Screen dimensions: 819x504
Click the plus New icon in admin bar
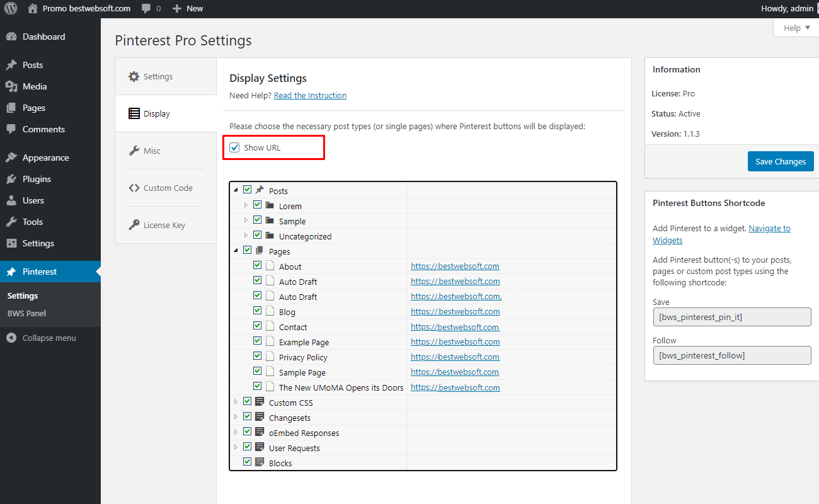click(x=176, y=9)
